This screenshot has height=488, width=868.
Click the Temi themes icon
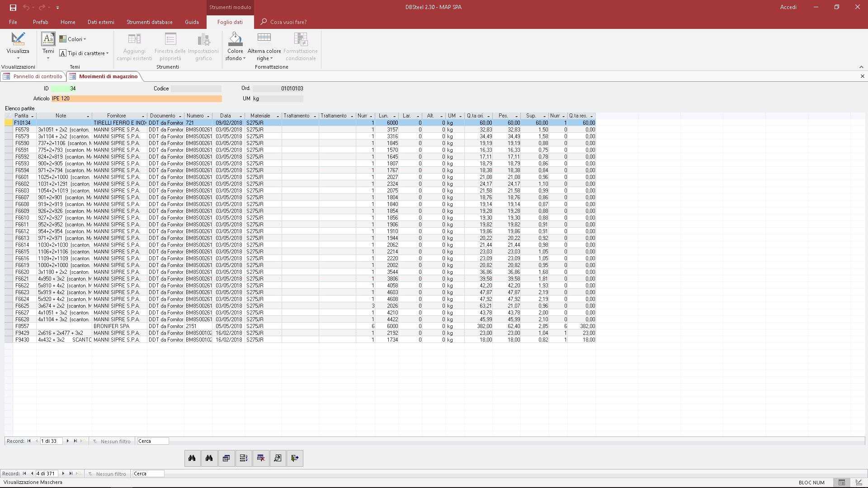tap(48, 39)
